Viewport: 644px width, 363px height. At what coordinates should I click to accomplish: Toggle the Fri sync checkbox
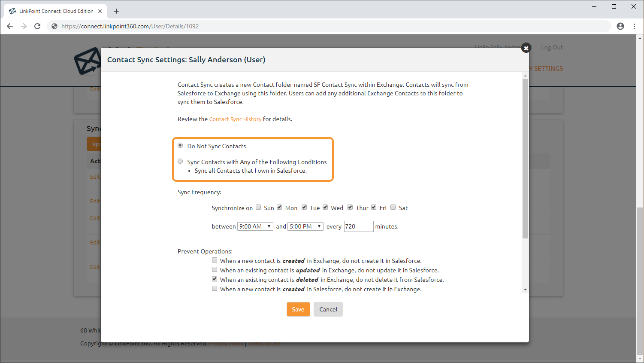point(374,207)
